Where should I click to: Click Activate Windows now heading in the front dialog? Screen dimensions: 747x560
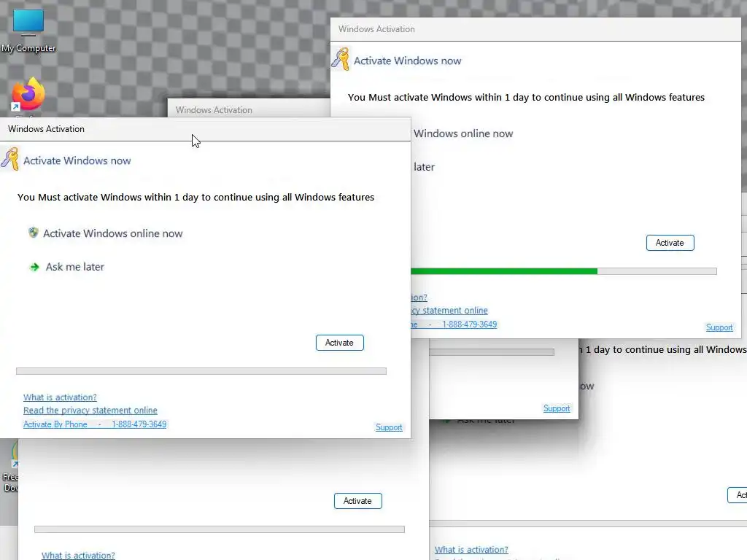77,160
